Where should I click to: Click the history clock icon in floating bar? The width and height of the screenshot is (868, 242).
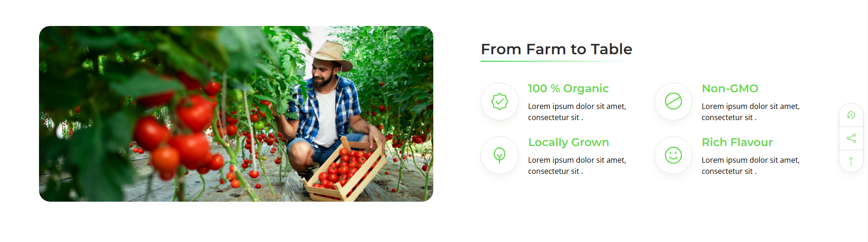[851, 115]
